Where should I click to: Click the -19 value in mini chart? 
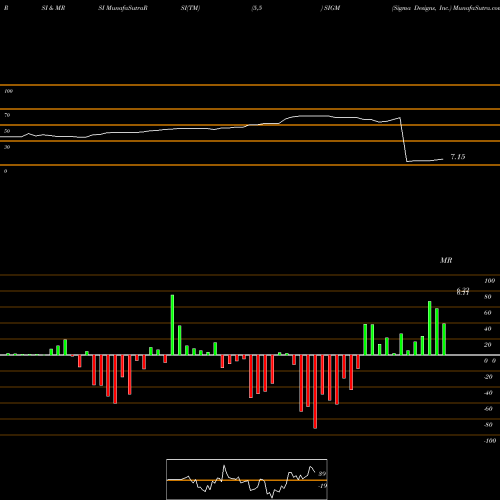pos(322,486)
